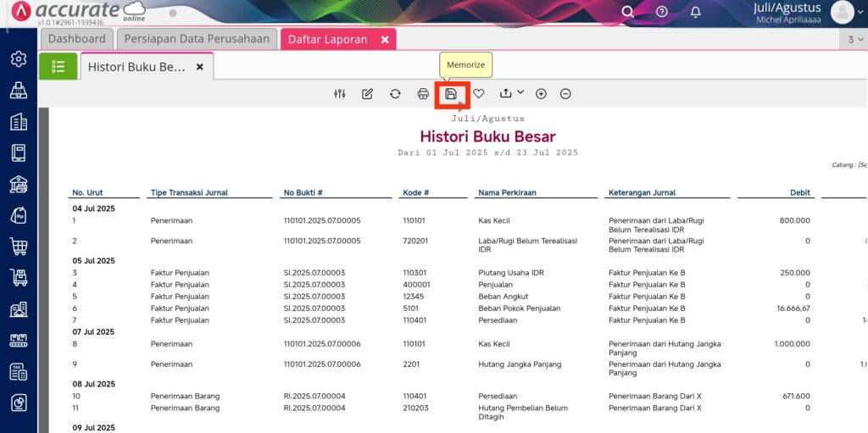868x433 pixels.
Task: Click the 08 Jul 2025 date group
Action: [93, 384]
